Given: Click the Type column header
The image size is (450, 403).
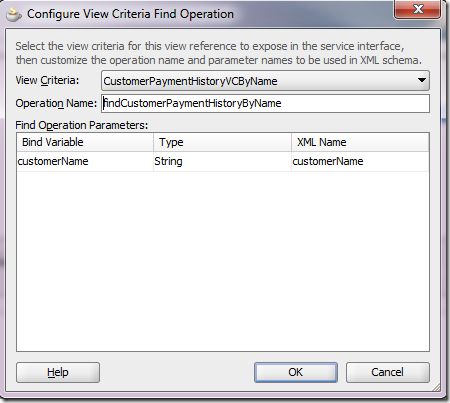Looking at the screenshot, I should [222, 142].
